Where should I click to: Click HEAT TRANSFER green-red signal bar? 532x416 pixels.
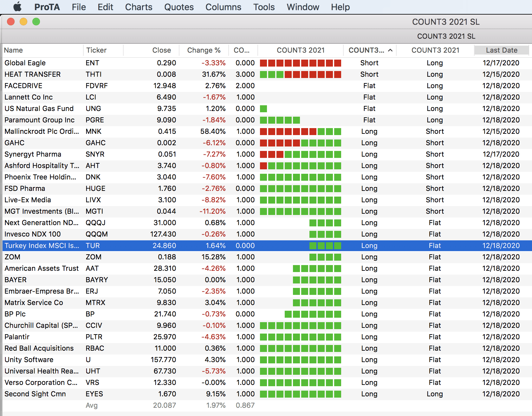pyautogui.click(x=301, y=74)
